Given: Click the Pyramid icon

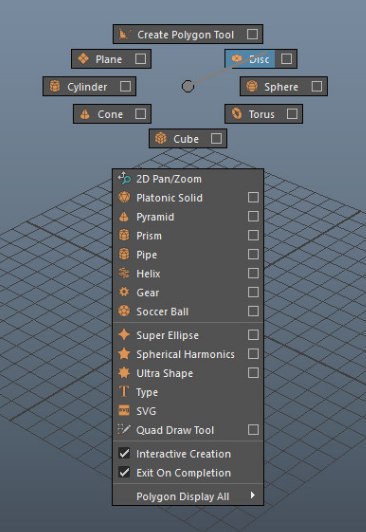Looking at the screenshot, I should (x=124, y=216).
